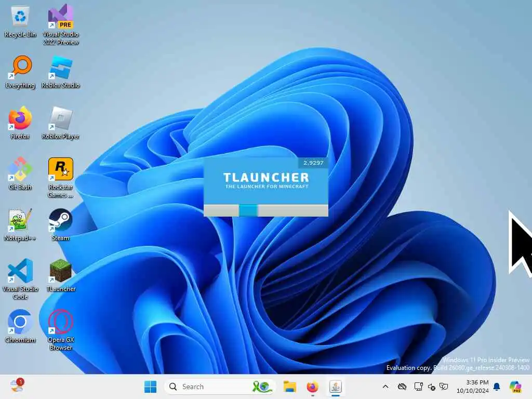532x399 pixels.
Task: Click the crossed-out cloud tray icon
Action: pyautogui.click(x=402, y=387)
